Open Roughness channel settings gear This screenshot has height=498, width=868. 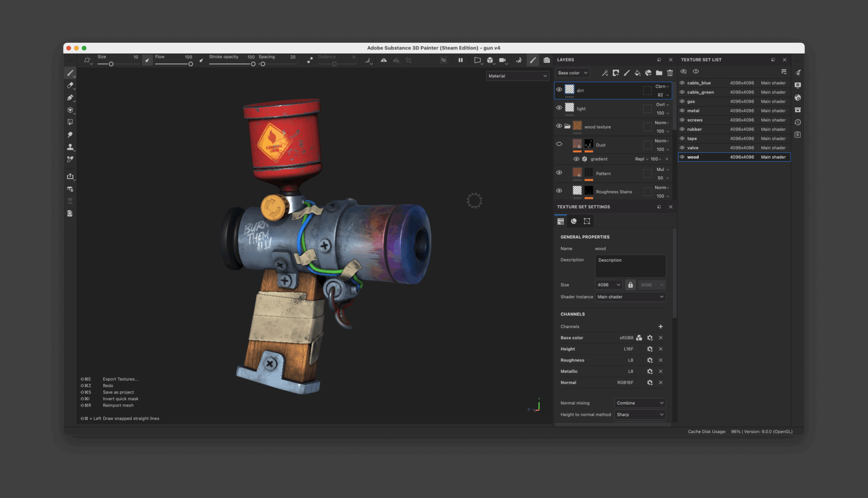coord(649,360)
